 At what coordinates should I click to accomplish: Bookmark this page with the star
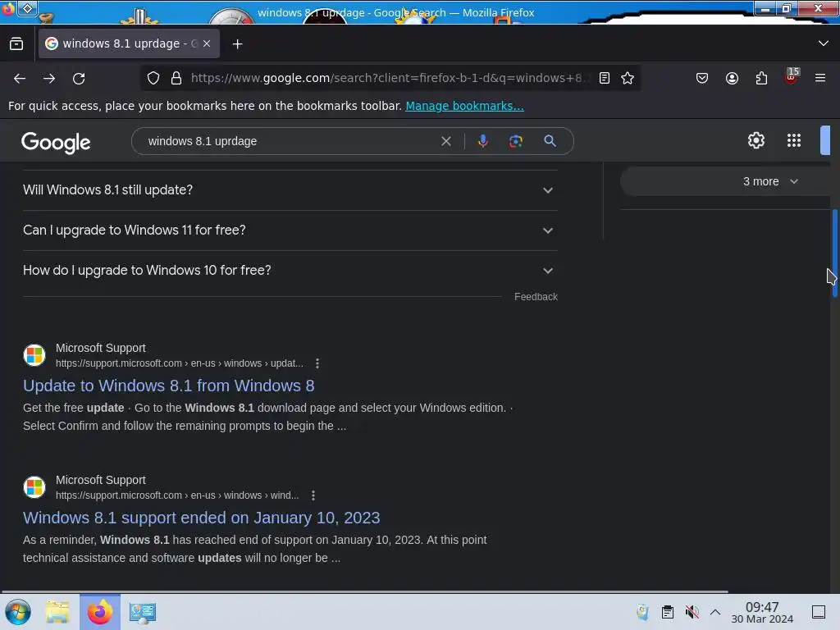628,78
